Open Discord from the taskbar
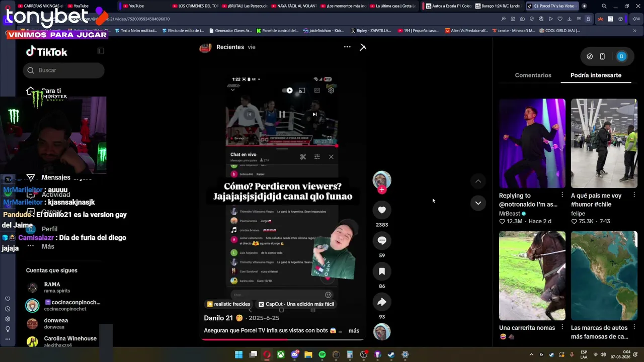Screen dimensions: 644x362 pyautogui.click(x=294, y=354)
